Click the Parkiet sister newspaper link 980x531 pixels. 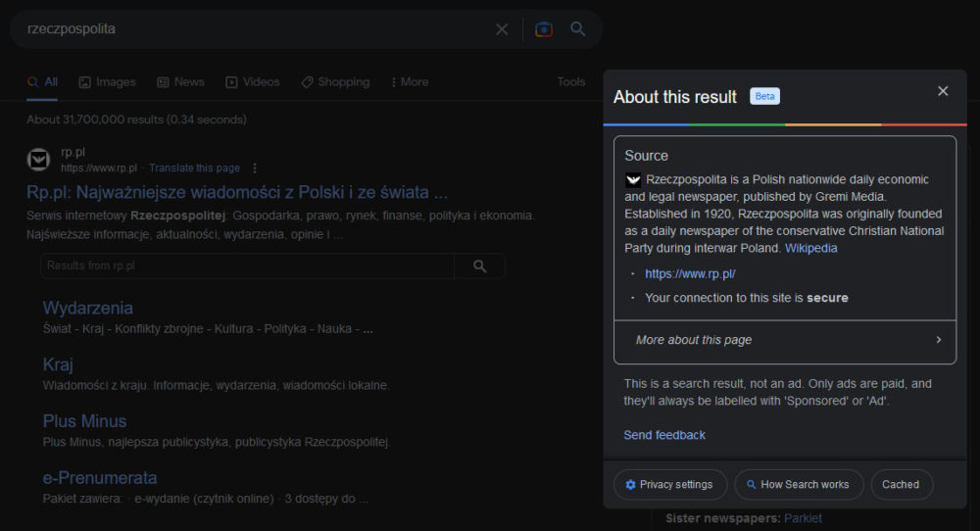(804, 518)
